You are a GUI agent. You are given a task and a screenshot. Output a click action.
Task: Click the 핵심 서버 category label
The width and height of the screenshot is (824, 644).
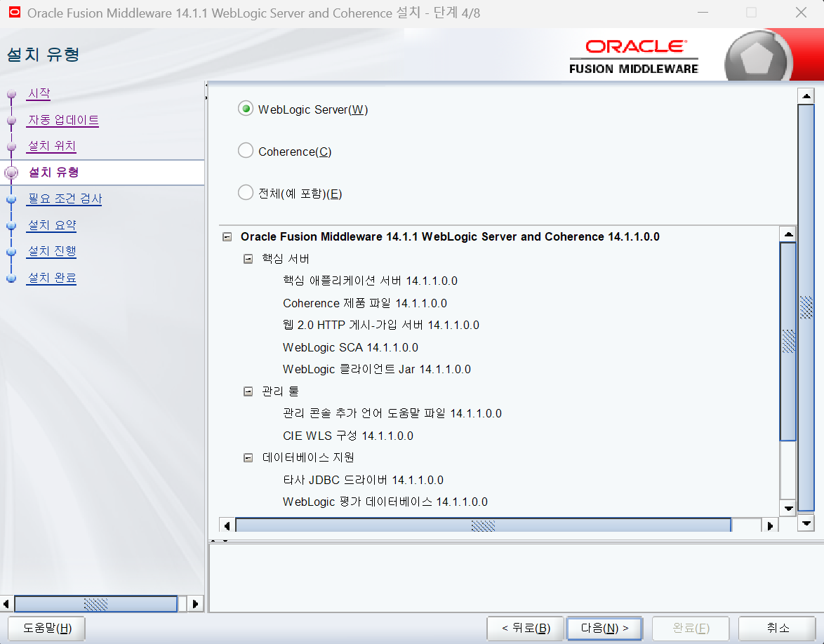[x=286, y=259]
